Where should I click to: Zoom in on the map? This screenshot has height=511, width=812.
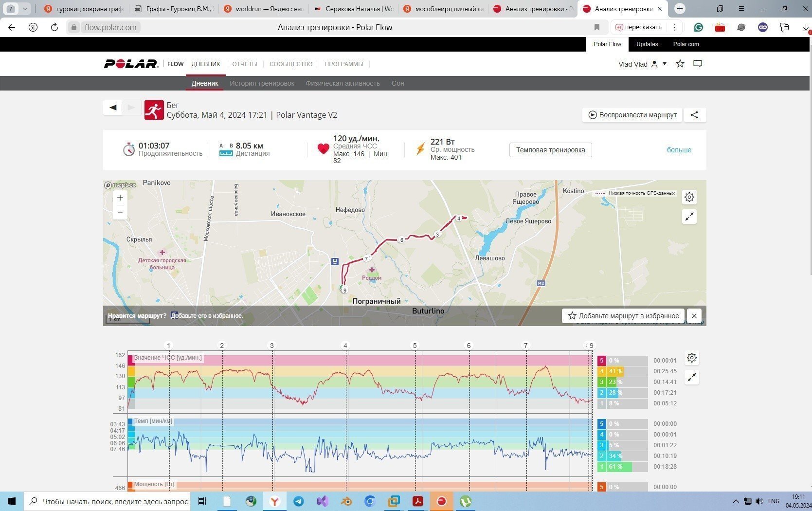tap(120, 198)
